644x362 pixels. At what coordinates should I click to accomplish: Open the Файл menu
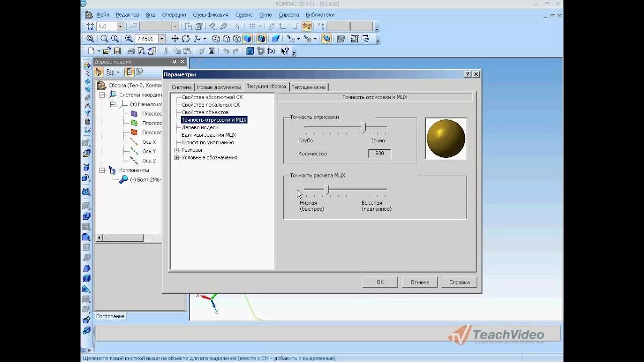point(103,15)
